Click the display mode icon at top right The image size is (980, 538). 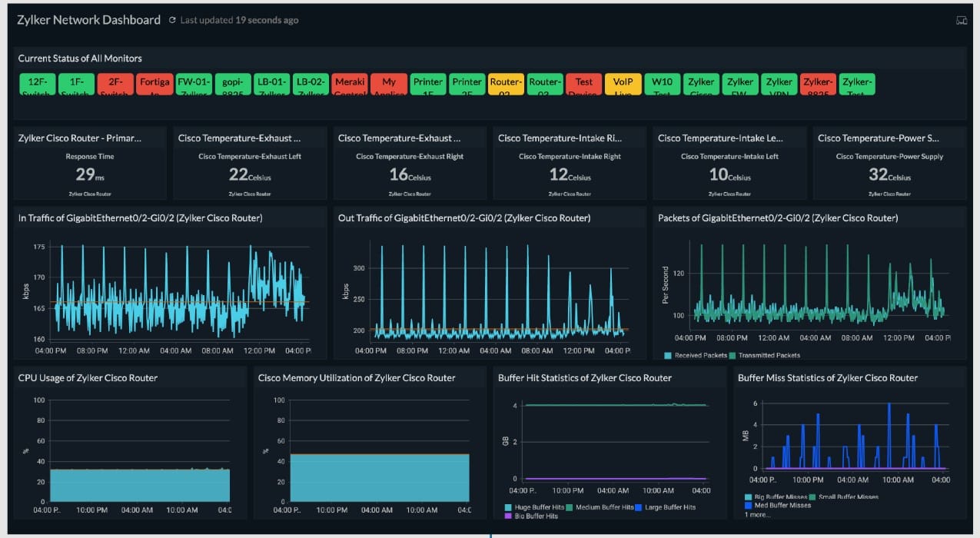[962, 20]
